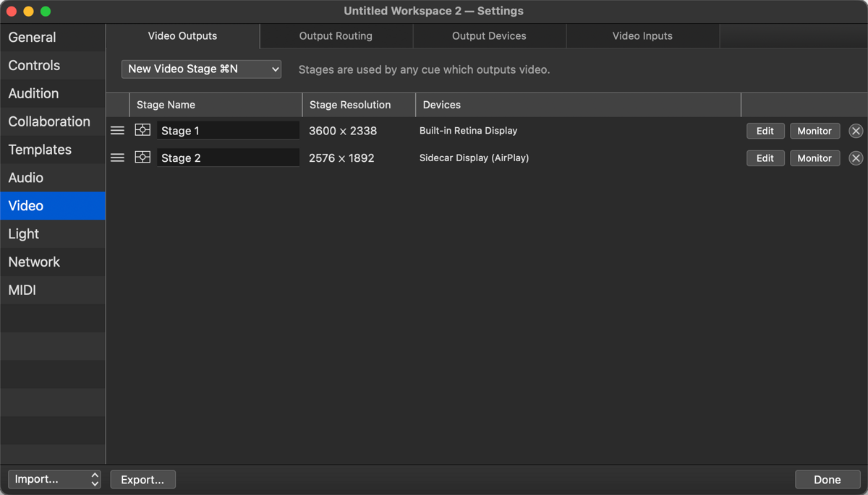Click the stage icon beside Stage 1
The image size is (868, 495).
(x=142, y=130)
